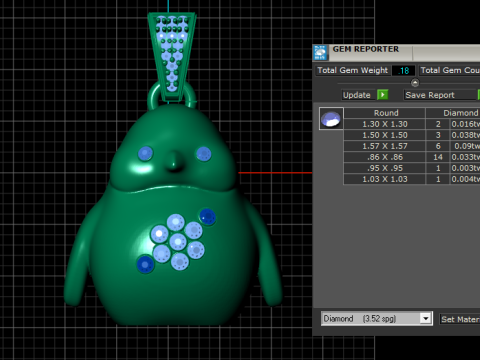Select the penguin's left eye gem
This screenshot has width=480, height=360.
pyautogui.click(x=145, y=154)
